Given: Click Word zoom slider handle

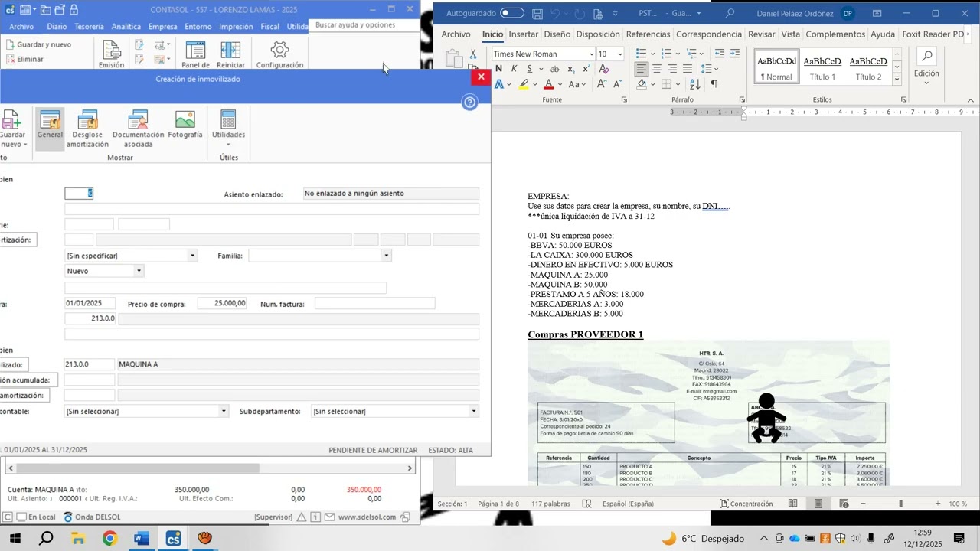Looking at the screenshot, I should [x=900, y=504].
